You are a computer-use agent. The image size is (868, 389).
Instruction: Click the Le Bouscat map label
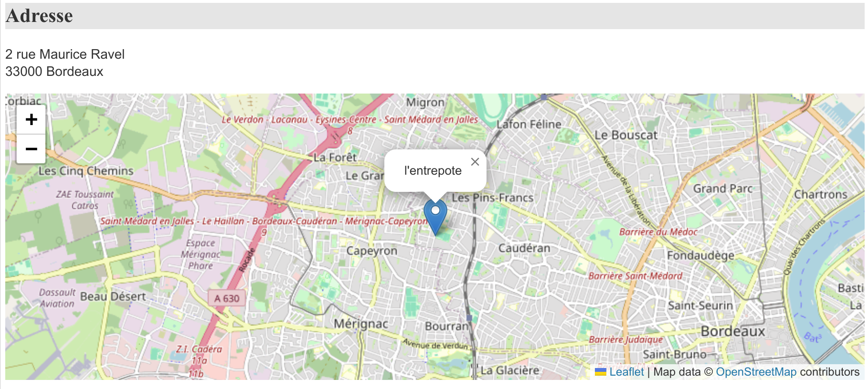coord(625,135)
